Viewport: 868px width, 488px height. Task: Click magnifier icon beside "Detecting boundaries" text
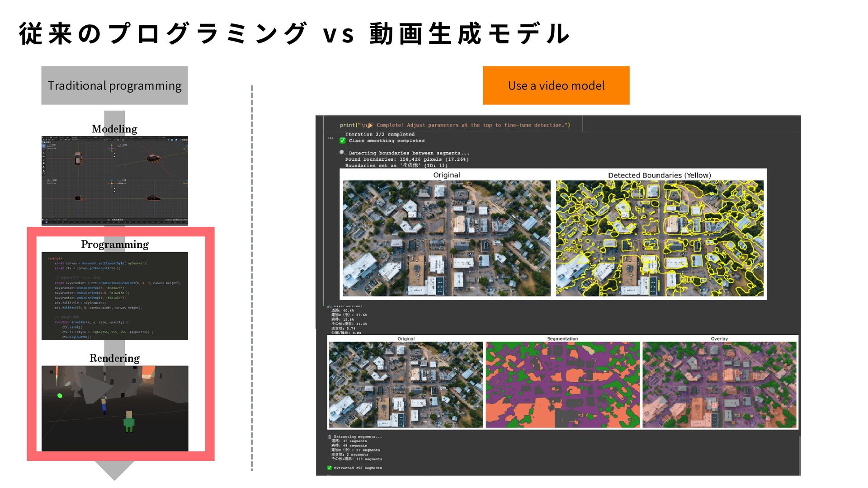(342, 153)
